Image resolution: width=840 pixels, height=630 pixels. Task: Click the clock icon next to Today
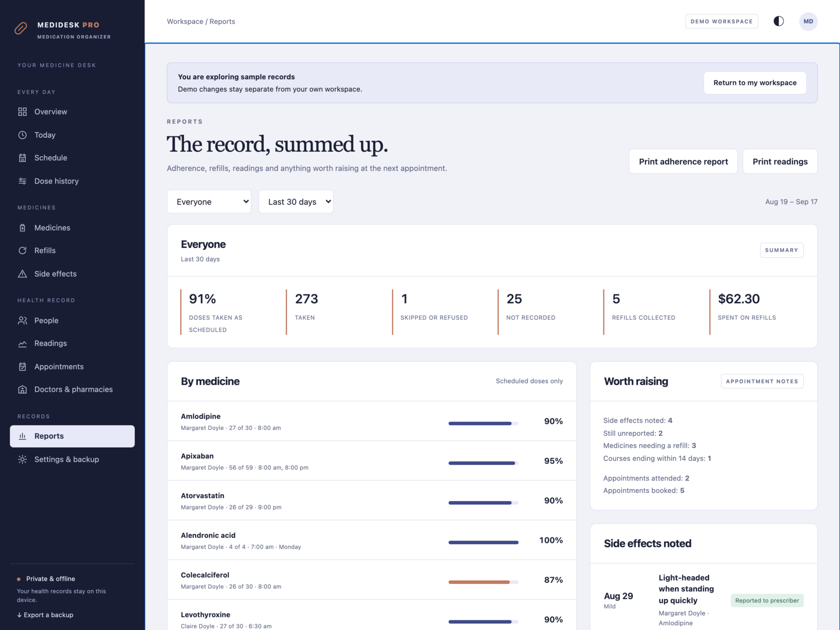[x=22, y=135]
